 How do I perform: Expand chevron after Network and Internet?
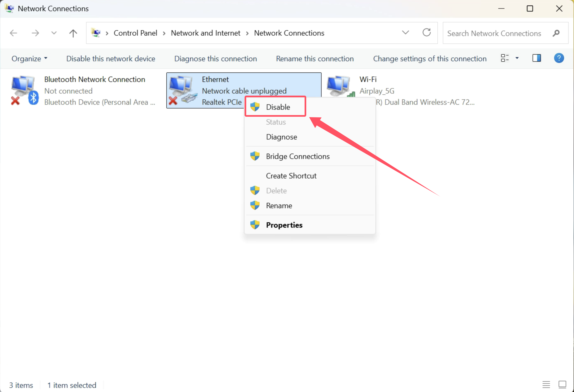tap(247, 33)
